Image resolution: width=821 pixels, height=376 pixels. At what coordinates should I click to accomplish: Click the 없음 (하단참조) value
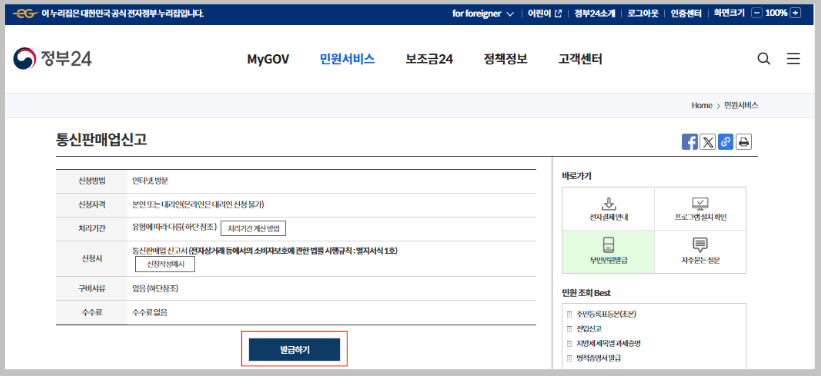156,289
